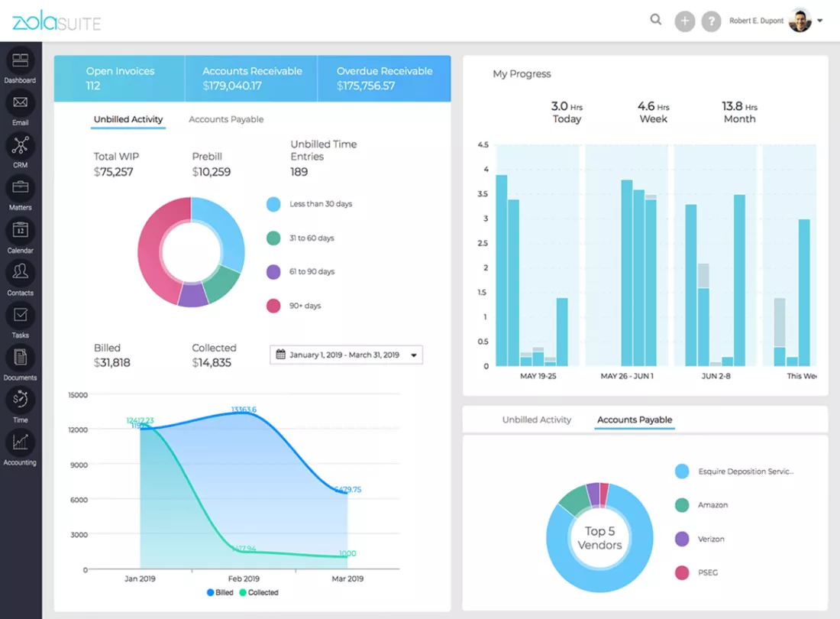Click the search magnifier icon
Screen dimensions: 840x619
656,20
